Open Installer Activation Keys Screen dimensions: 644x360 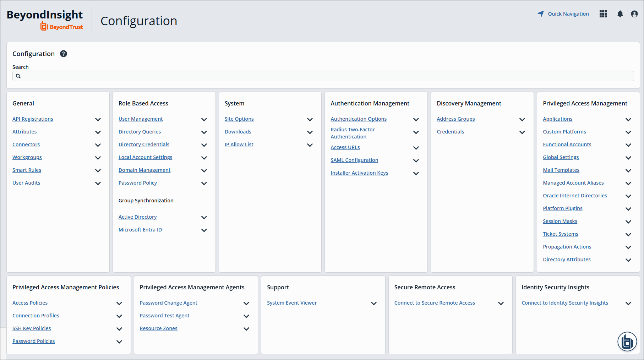[359, 173]
